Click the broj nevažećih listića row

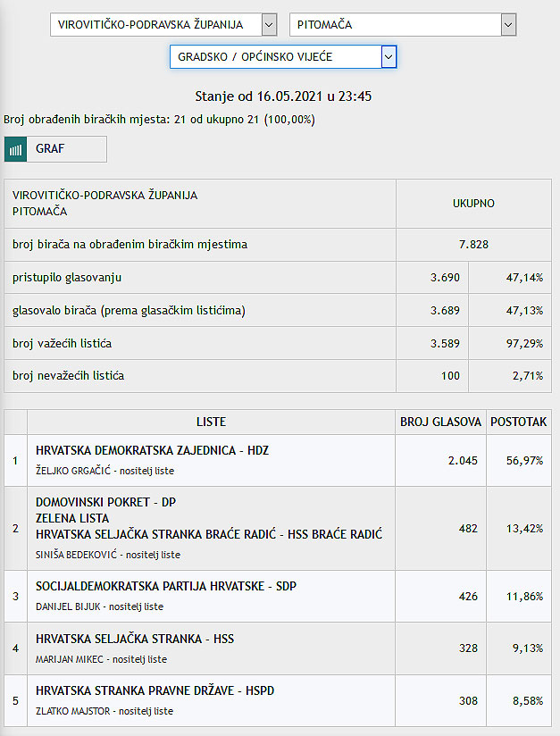pos(278,376)
